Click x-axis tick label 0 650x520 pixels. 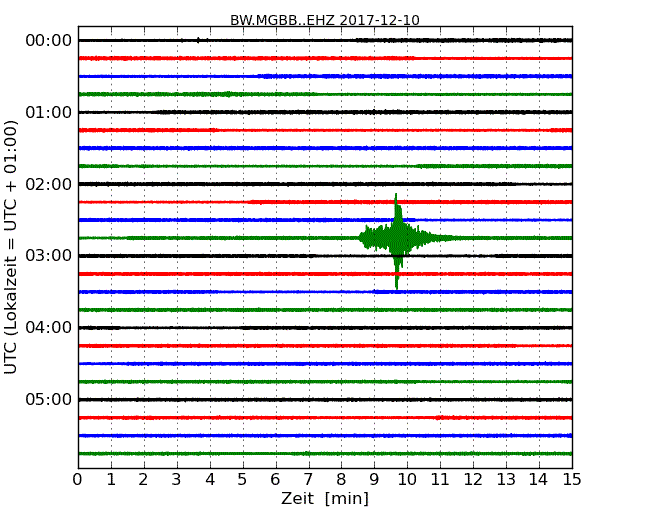click(x=78, y=479)
